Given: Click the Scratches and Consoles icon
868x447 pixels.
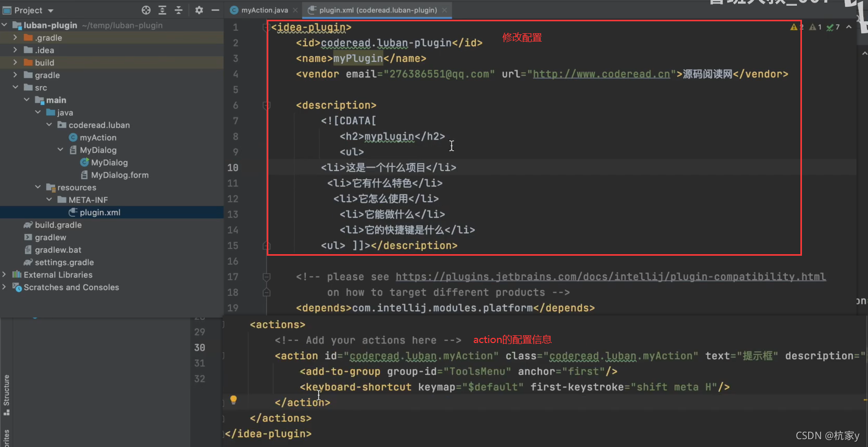Looking at the screenshot, I should point(17,287).
